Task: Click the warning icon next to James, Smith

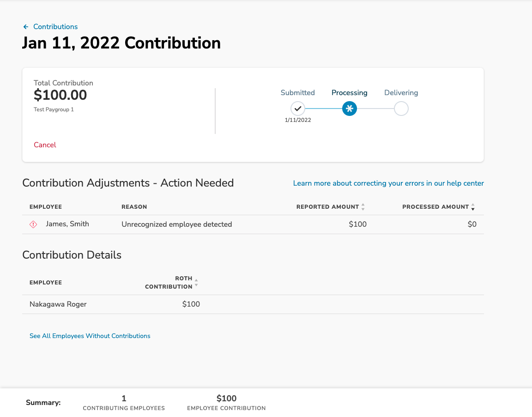Action: point(33,224)
